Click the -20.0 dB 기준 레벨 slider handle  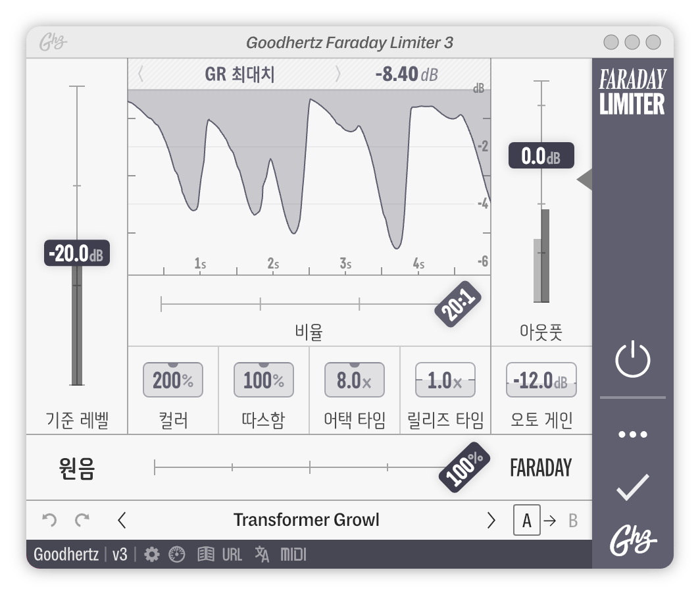(x=77, y=253)
